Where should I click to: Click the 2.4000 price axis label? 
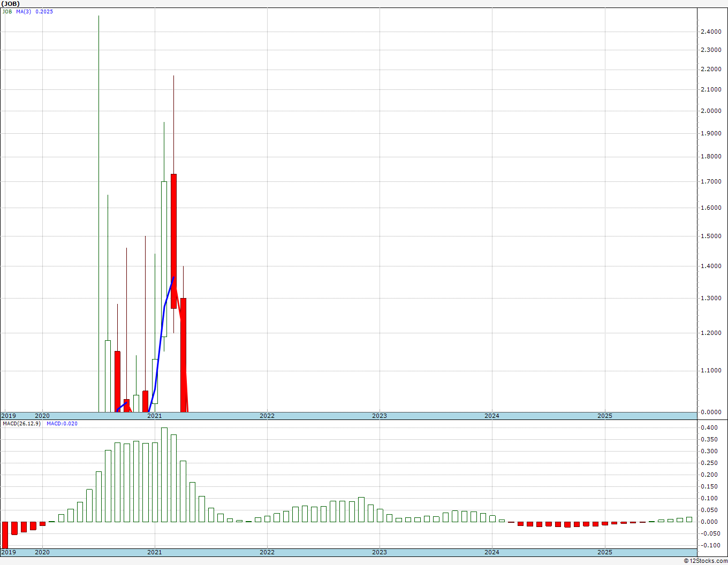click(x=711, y=32)
